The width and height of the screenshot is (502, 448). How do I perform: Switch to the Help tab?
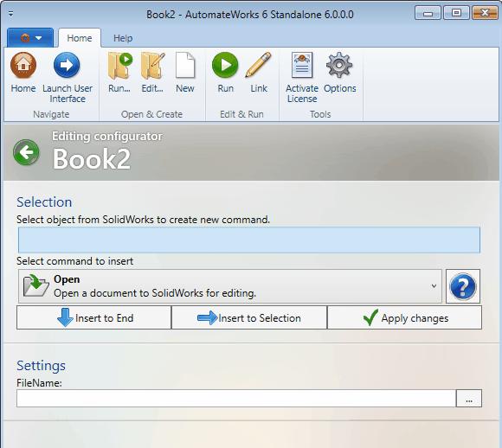[123, 38]
